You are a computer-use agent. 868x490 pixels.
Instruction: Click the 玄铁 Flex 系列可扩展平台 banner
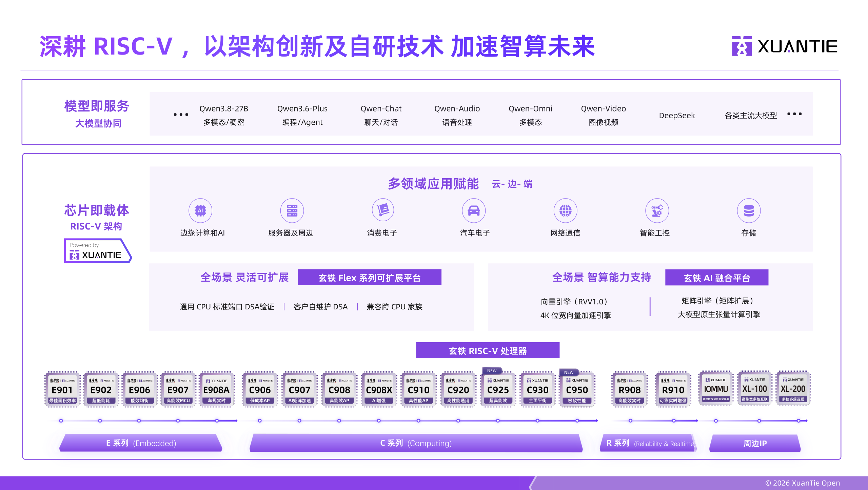(370, 278)
